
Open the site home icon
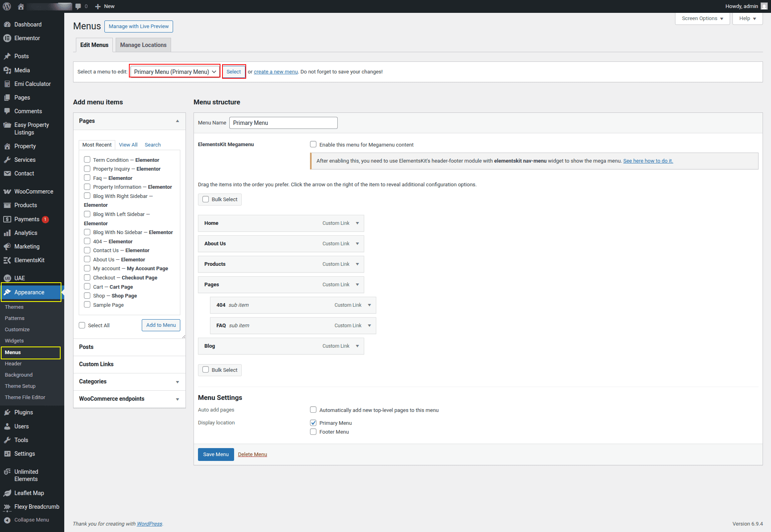pos(21,6)
